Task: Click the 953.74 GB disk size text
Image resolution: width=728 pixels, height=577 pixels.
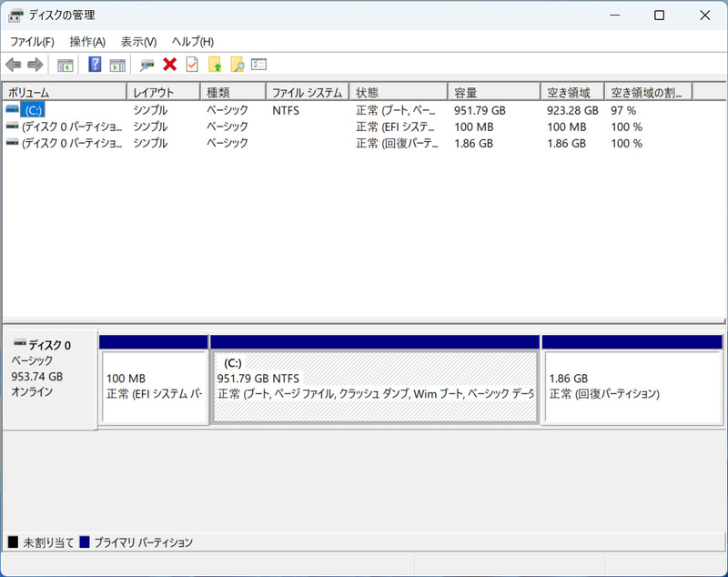Action: coord(37,377)
